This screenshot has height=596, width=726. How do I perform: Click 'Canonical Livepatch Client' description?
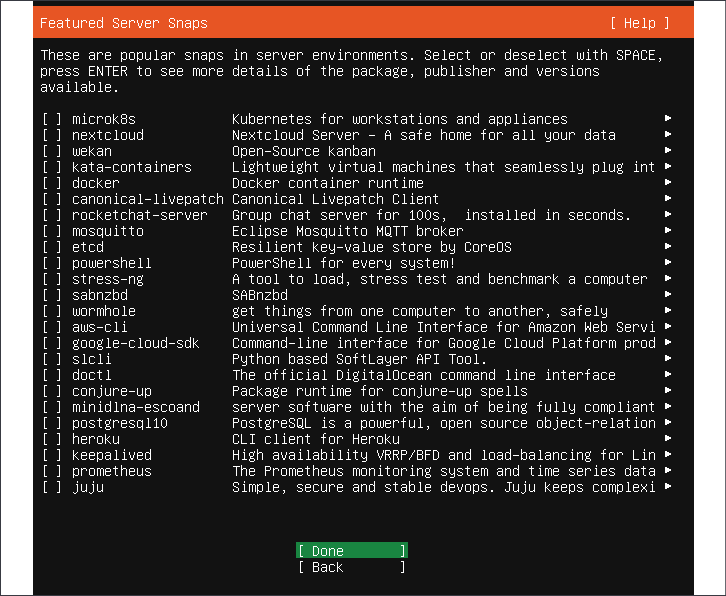point(335,199)
